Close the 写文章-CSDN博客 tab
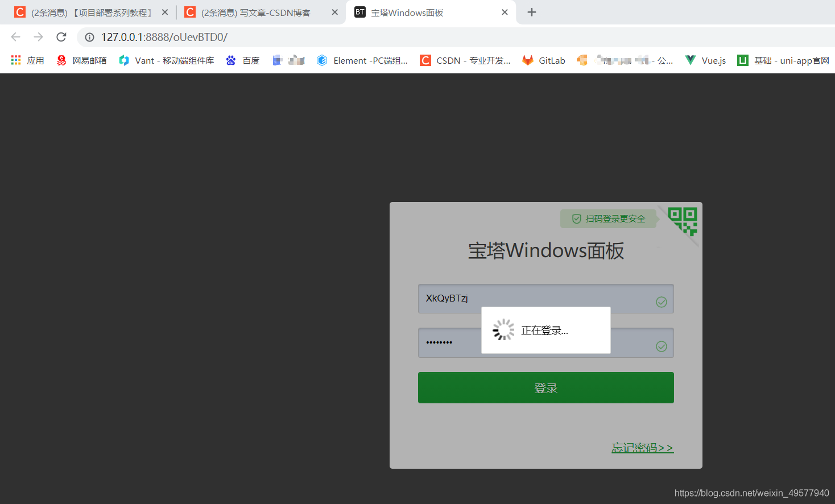This screenshot has height=504, width=835. point(335,12)
